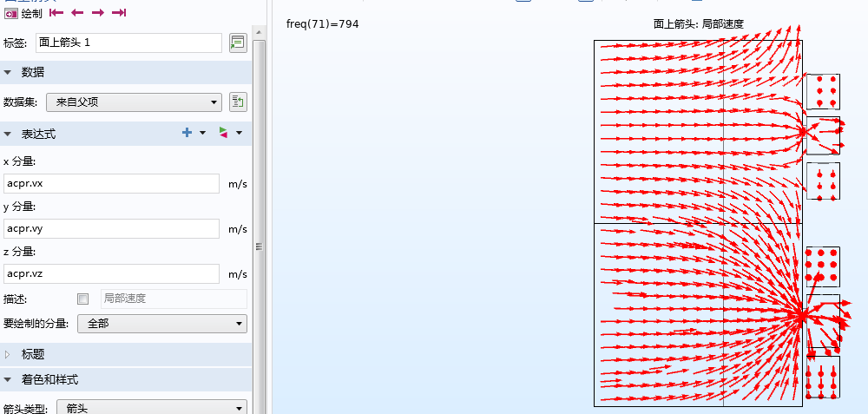This screenshot has height=414, width=868.
Task: Click the go-to-source icon beside 数据集
Action: click(237, 102)
